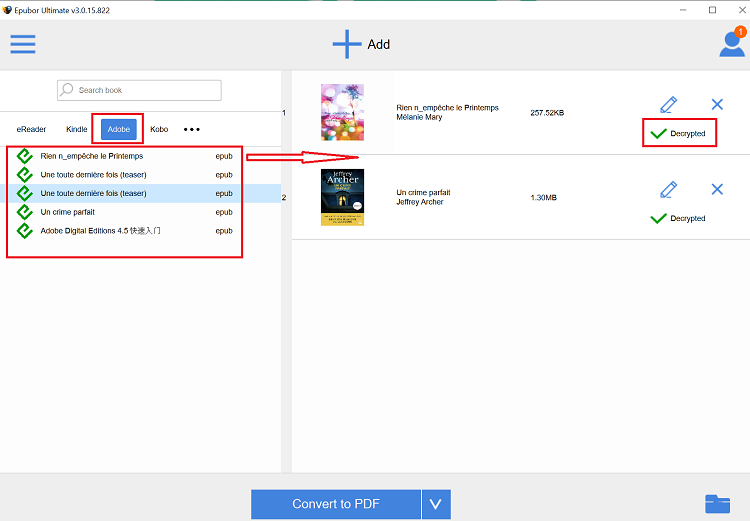Remove Un crime parfait from list
750x521 pixels.
tap(717, 189)
